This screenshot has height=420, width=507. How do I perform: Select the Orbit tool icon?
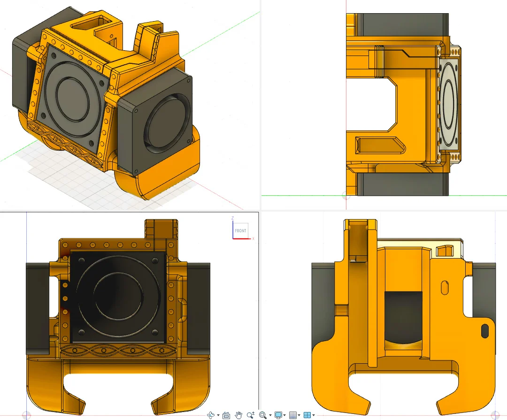[211, 415]
